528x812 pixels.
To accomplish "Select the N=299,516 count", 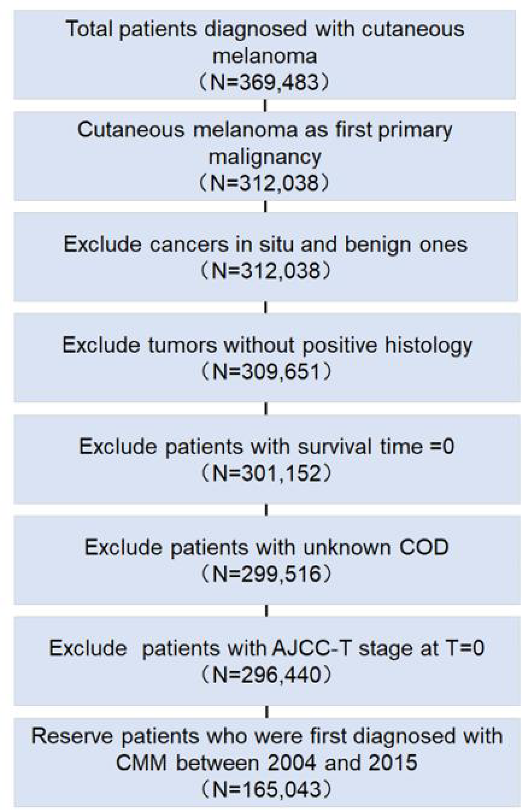I will 266,574.
